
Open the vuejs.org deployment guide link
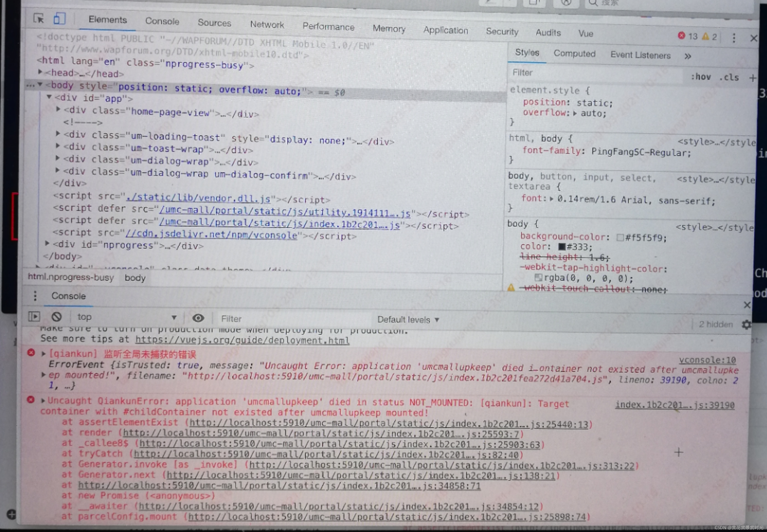click(242, 340)
